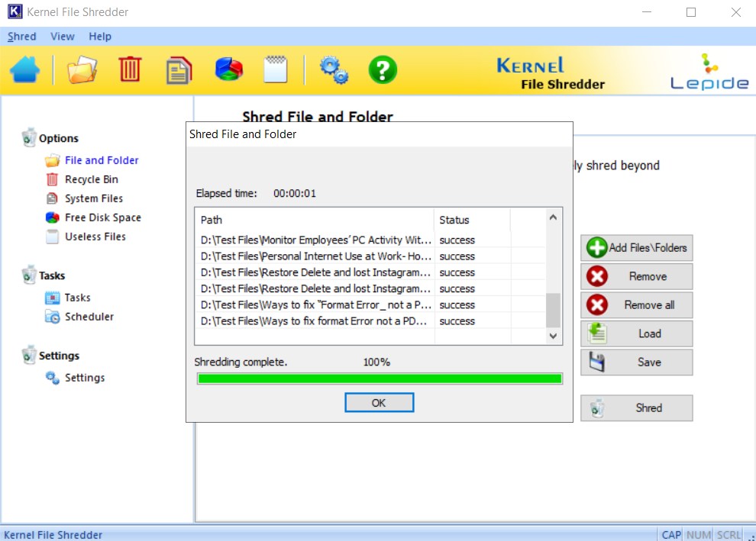Click the Useless Files notepad toolbar icon

tap(276, 69)
